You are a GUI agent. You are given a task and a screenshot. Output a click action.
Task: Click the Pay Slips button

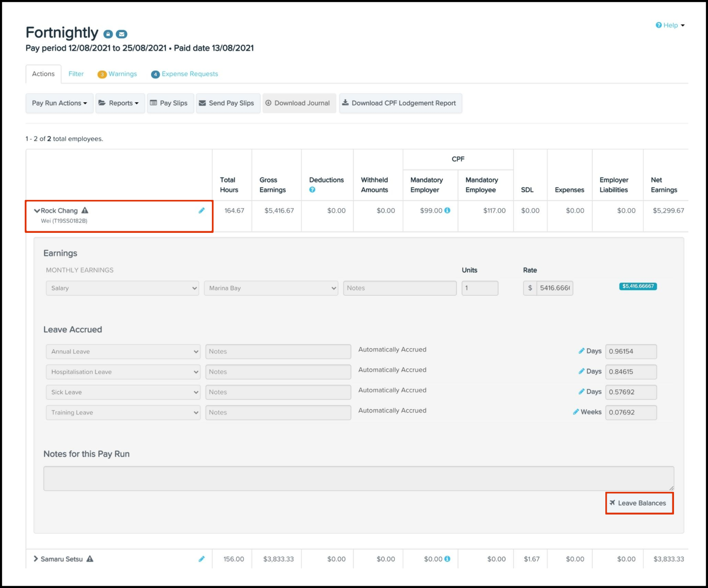click(171, 103)
